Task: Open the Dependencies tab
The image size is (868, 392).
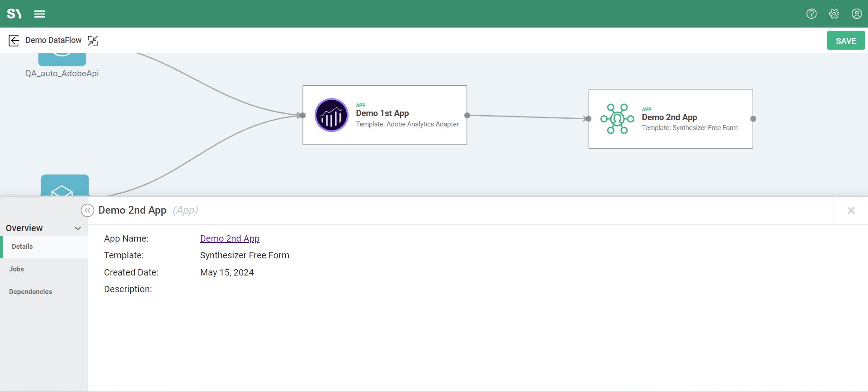Action: (x=31, y=292)
